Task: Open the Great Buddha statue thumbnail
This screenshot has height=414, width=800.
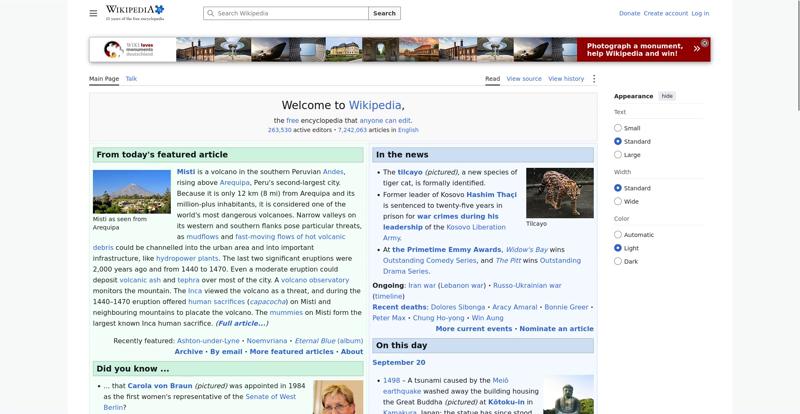Action: [x=568, y=395]
